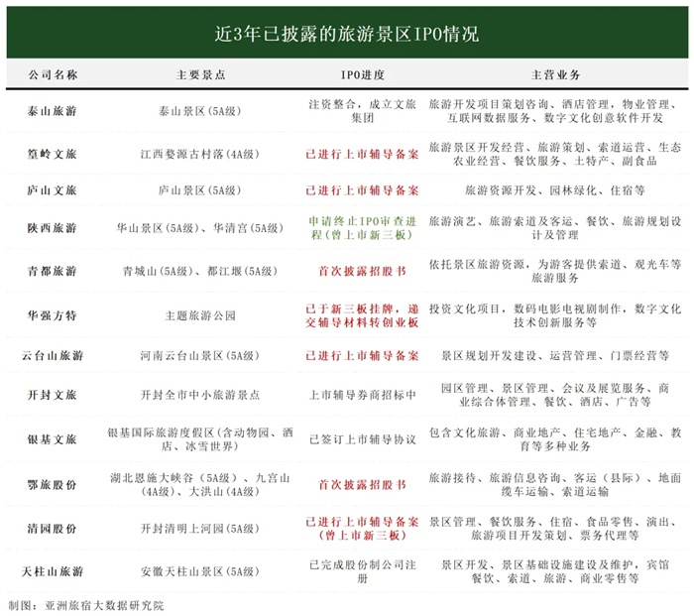694x616 pixels.
Task: Click 篁岭文旅's business description starting 旅游景区开发经营
Action: pos(555,154)
